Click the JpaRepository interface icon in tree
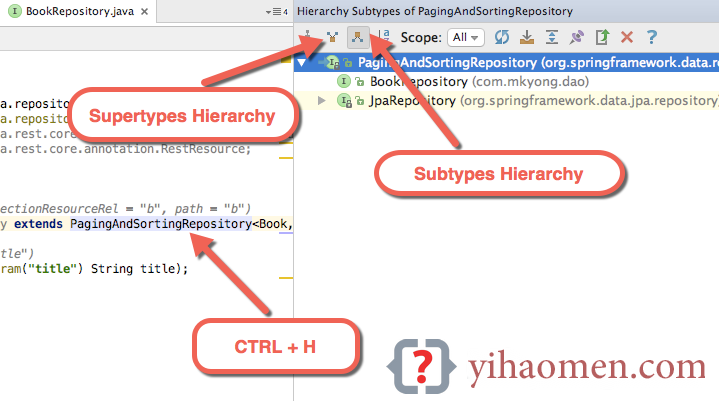Viewport: 719px width, 401px height. coord(344,100)
